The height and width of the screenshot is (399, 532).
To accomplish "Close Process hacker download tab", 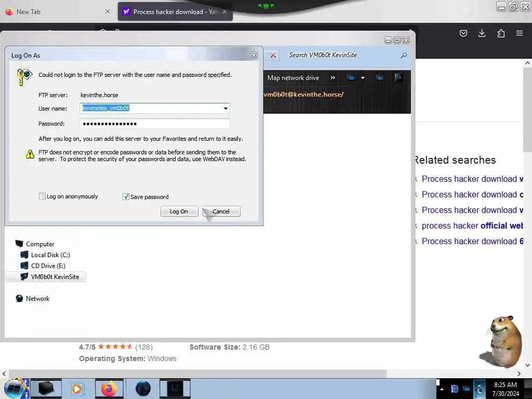I will point(224,11).
